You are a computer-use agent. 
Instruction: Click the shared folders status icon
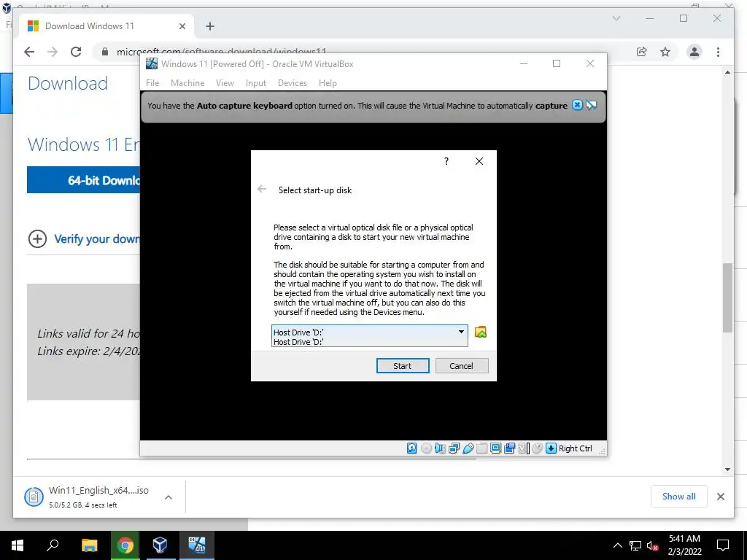coord(481,448)
